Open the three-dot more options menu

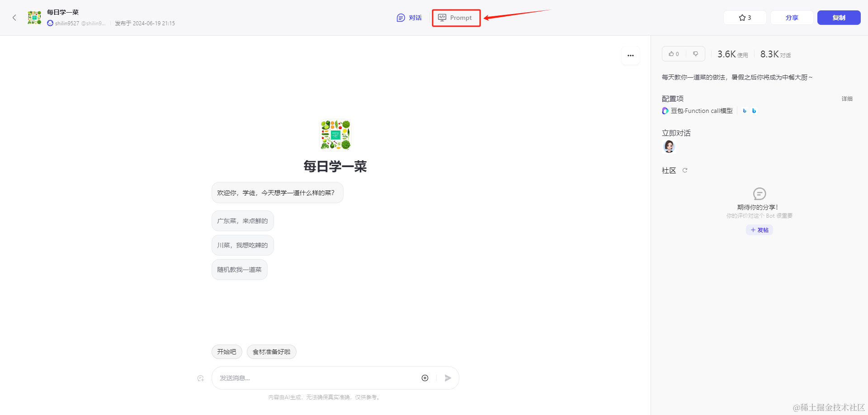[x=631, y=56]
